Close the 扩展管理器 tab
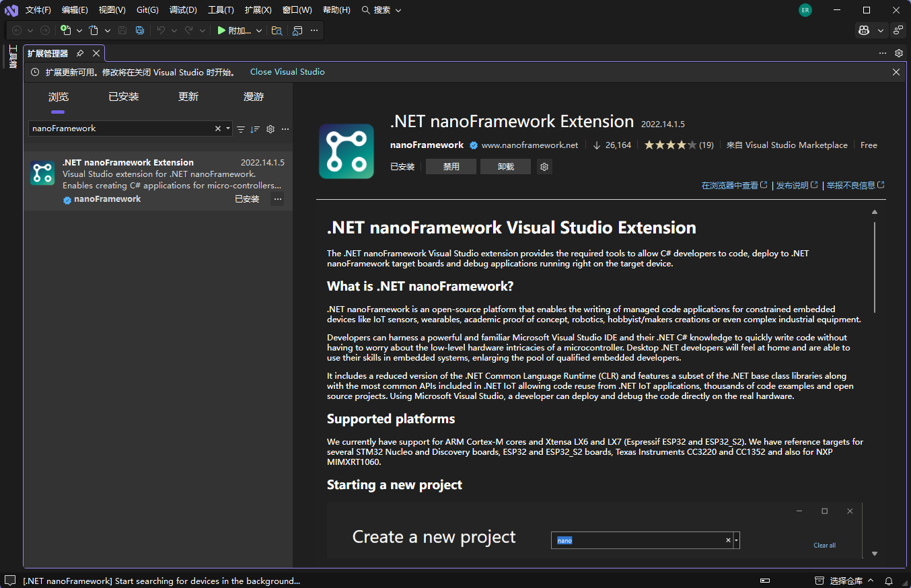 pyautogui.click(x=96, y=53)
